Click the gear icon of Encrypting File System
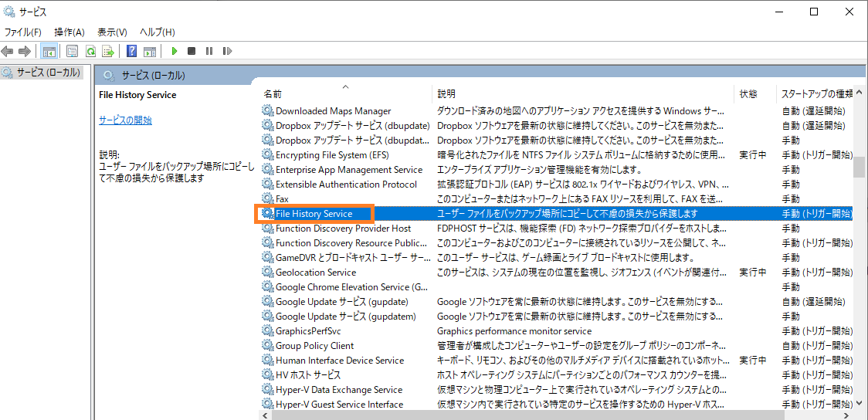Screen dimensions: 868x420 [x=268, y=154]
